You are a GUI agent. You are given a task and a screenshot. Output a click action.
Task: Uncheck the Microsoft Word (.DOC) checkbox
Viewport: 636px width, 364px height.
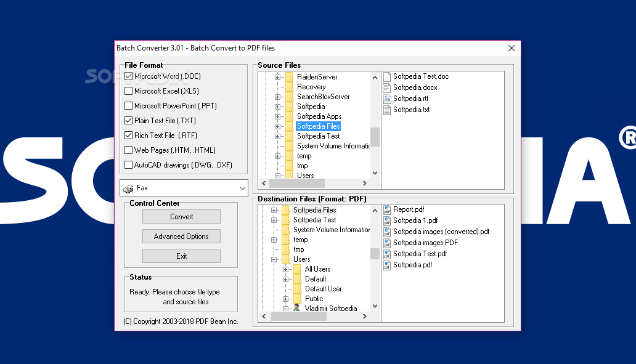point(129,76)
